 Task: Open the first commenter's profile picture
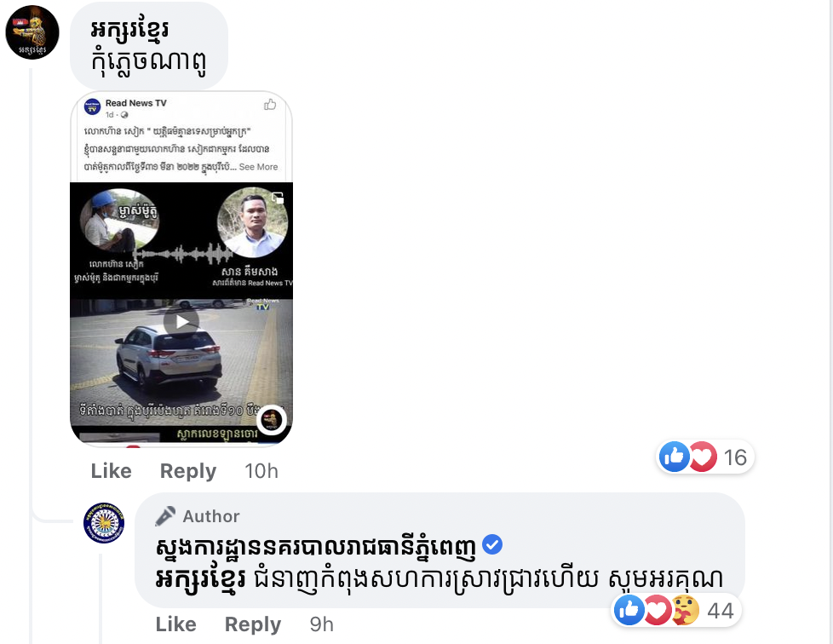[x=32, y=32]
